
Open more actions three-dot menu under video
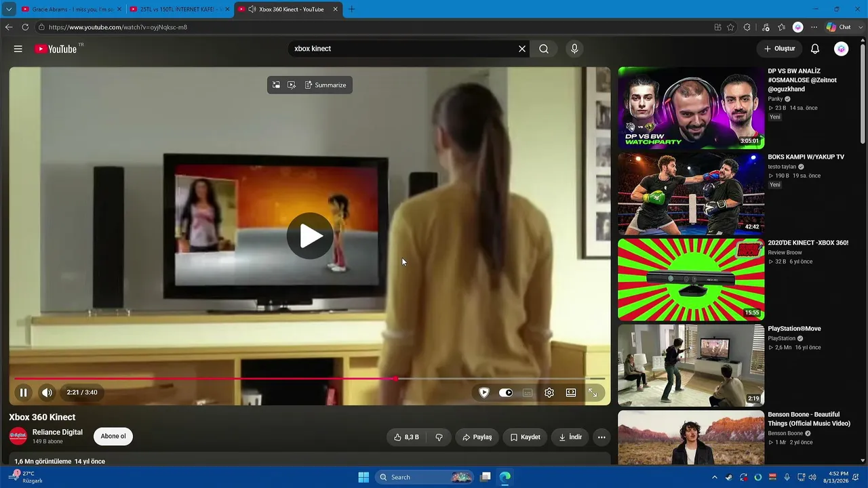(x=601, y=437)
